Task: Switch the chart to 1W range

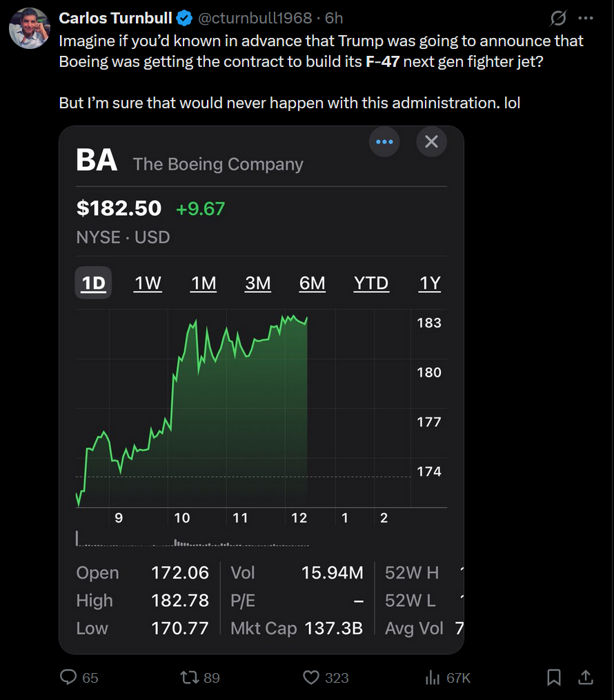Action: pos(148,283)
